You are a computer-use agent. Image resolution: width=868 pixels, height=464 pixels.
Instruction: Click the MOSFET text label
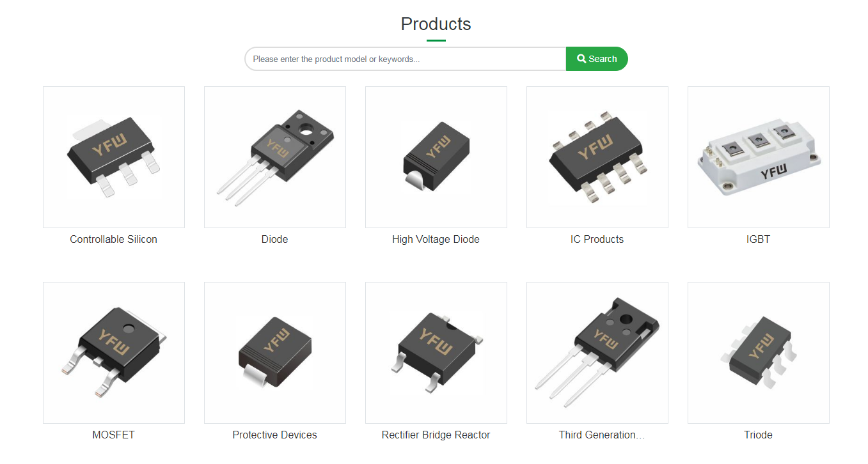point(114,435)
